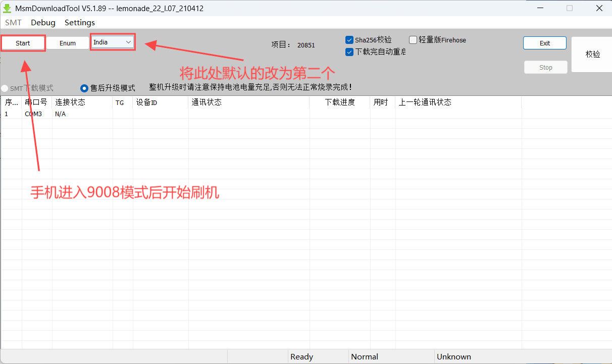
Task: Toggle the Sha256校验 checkbox
Action: 349,40
